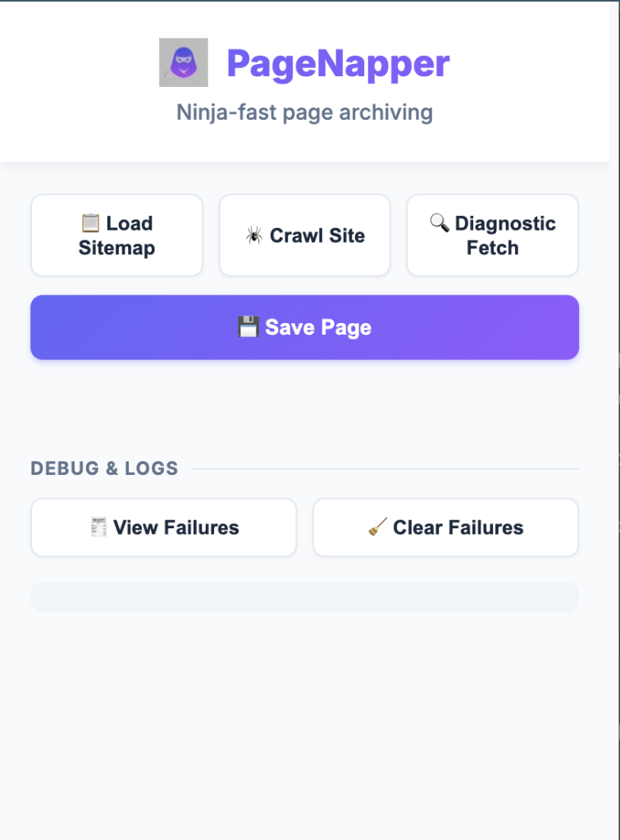Click the DEBUG & LOGS section header
This screenshot has width=620, height=840.
pyautogui.click(x=105, y=468)
